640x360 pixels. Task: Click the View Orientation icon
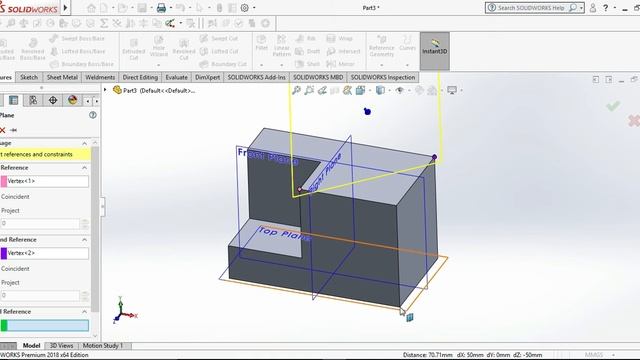pos(360,90)
